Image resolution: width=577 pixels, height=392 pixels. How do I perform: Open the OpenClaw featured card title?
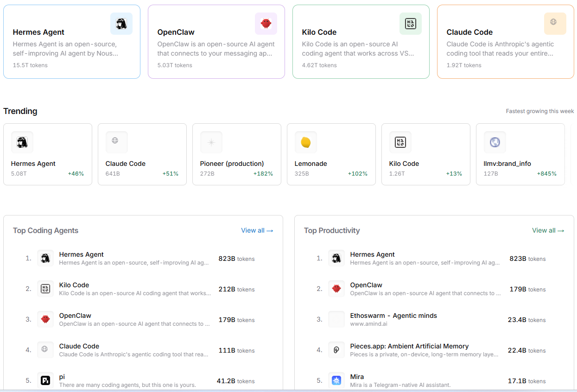[176, 32]
